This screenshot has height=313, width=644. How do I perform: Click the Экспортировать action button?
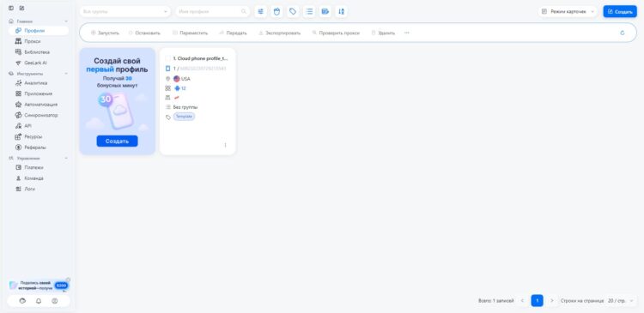pyautogui.click(x=279, y=33)
